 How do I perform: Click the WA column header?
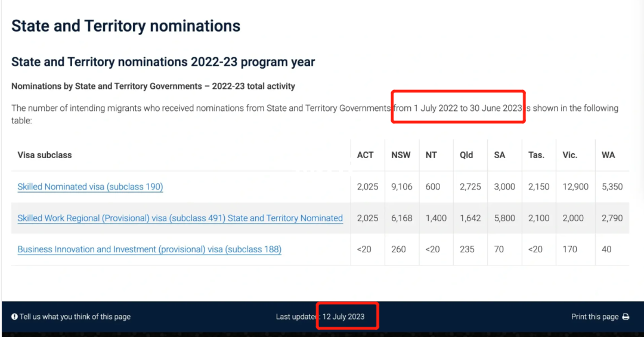608,155
